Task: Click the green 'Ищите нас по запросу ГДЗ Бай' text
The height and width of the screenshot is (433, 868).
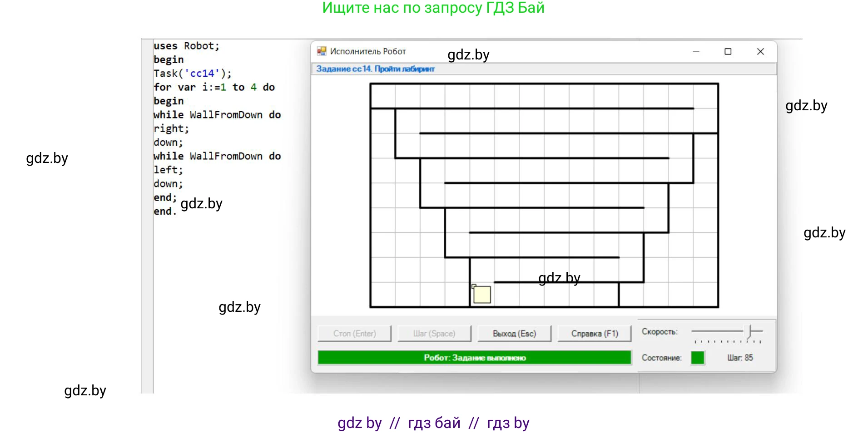Action: [433, 8]
